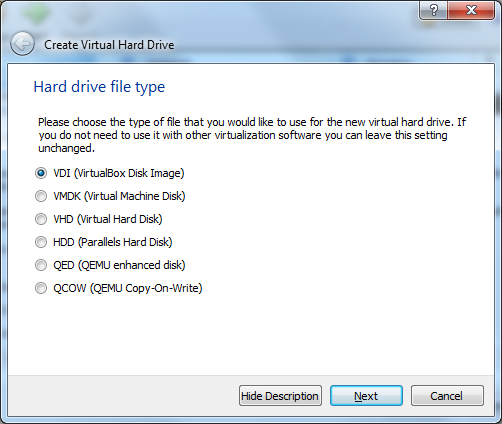Choose the VMDK radio button circle
The width and height of the screenshot is (502, 424).
(x=41, y=196)
